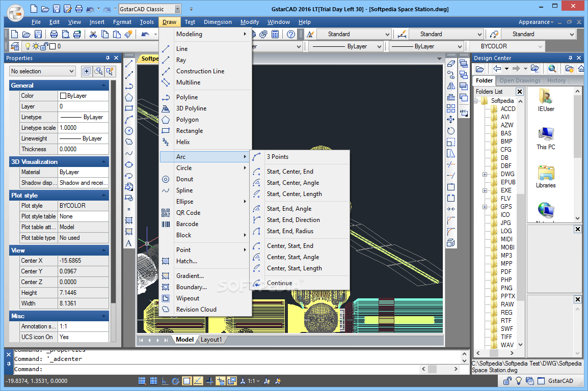The image size is (588, 391).
Task: Toggle Ortho mode in status bar
Action: coord(165,381)
